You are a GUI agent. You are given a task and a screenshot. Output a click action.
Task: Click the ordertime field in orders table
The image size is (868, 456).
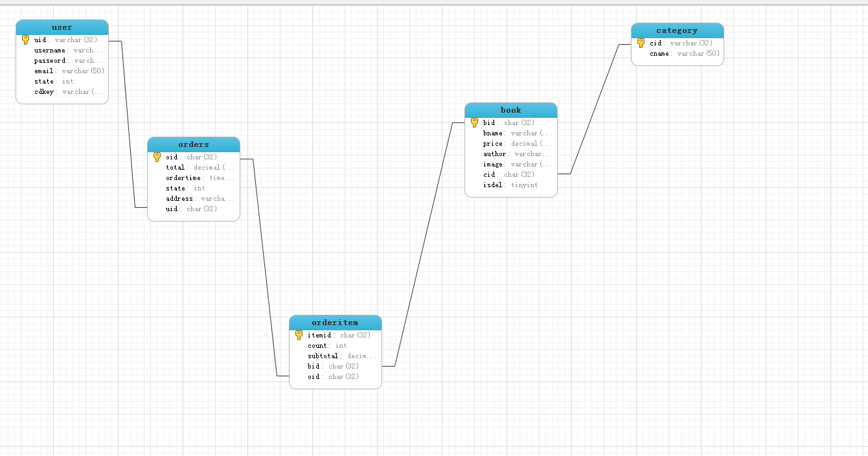tap(200, 177)
